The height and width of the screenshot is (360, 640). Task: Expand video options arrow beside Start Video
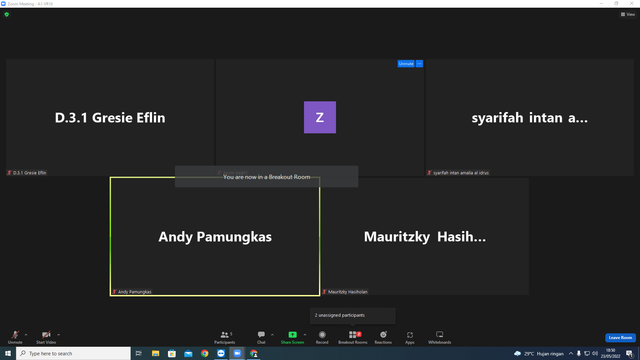59,335
